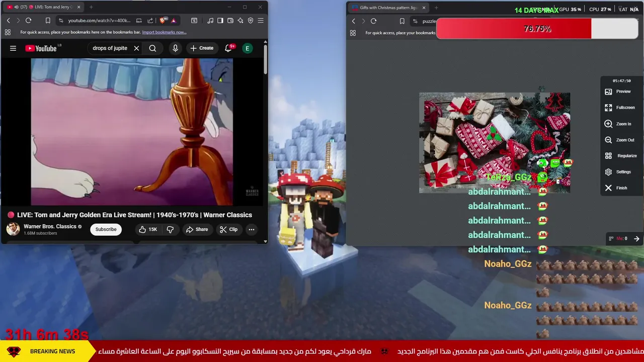The width and height of the screenshot is (644, 362).
Task: Toggle the browser sidebar panel in YouTube window
Action: [x=220, y=21]
